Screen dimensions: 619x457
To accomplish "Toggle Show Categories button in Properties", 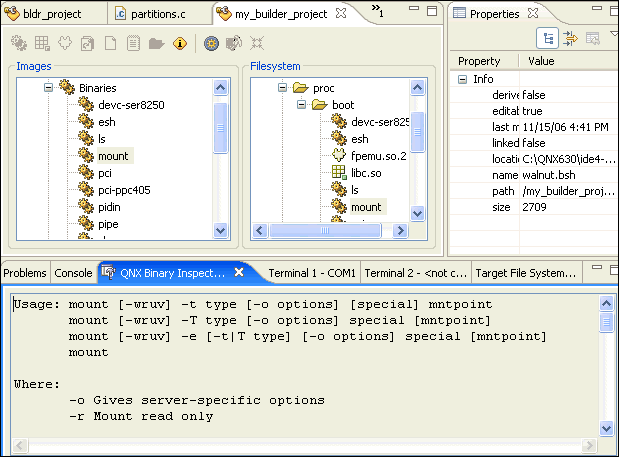I will click(x=548, y=38).
